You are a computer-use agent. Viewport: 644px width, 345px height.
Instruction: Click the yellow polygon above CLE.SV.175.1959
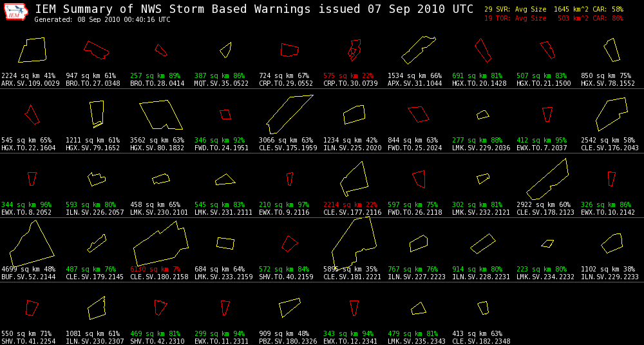(290, 114)
